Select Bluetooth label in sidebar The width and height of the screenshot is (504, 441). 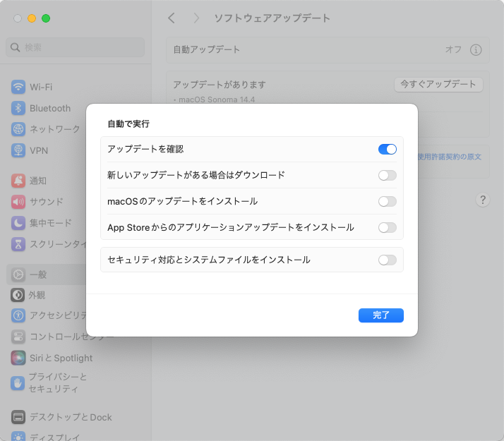tap(50, 108)
